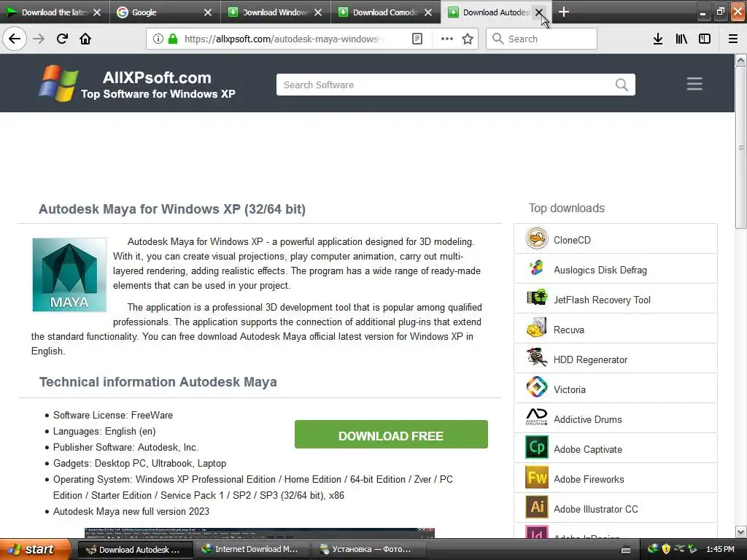This screenshot has height=560, width=747.
Task: Reload the current page
Action: pos(62,39)
